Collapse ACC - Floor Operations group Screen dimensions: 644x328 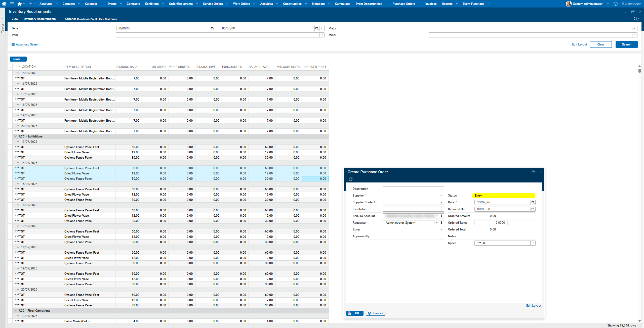pyautogui.click(x=16, y=311)
